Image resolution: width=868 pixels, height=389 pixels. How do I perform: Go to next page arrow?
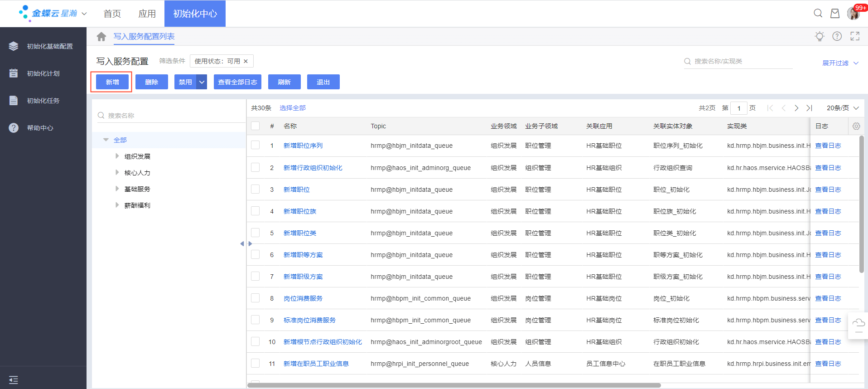(796, 108)
